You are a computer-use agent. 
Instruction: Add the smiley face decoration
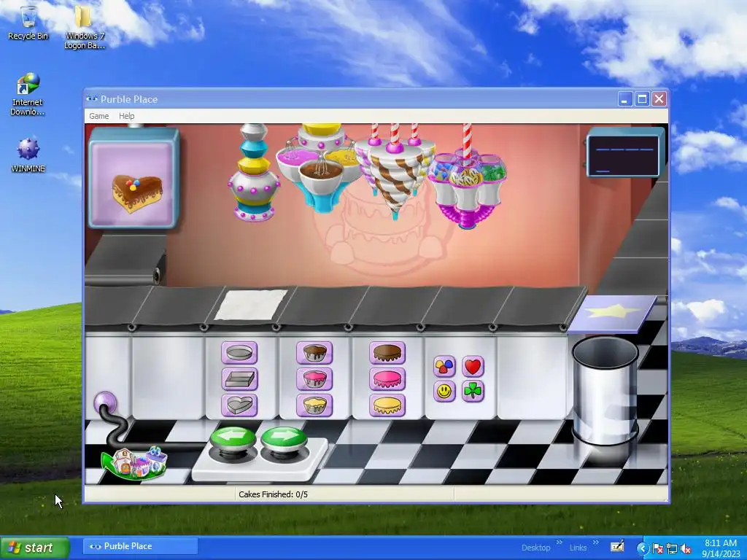click(x=444, y=392)
